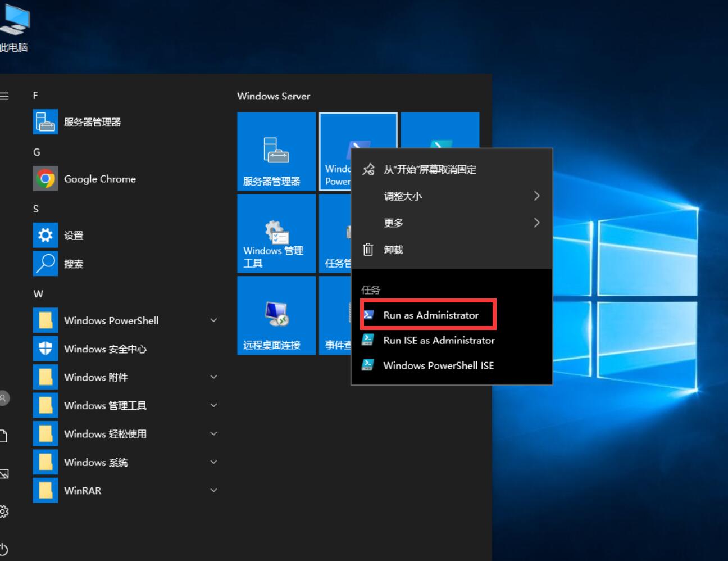Choose Run ISE as Administrator
The image size is (728, 561).
(438, 341)
